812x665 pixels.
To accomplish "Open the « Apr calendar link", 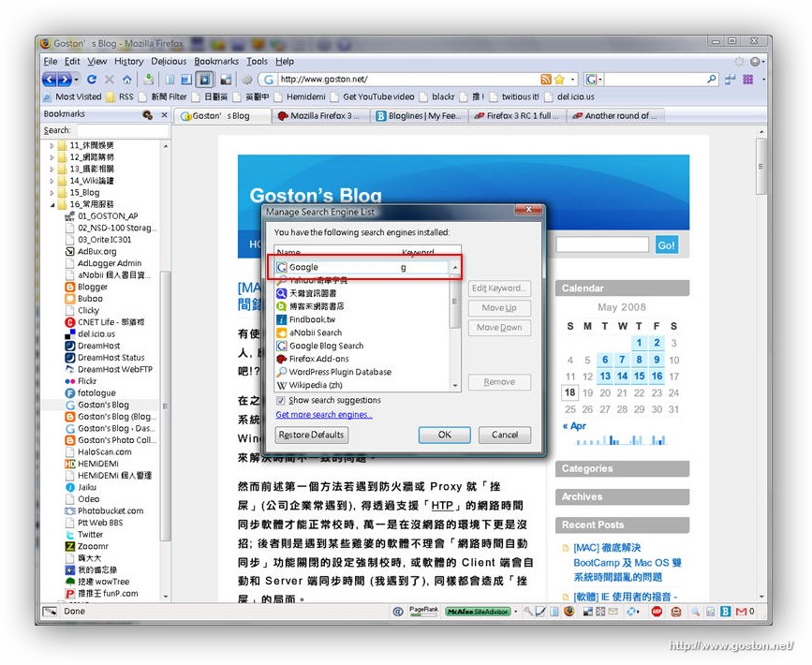I will tap(574, 426).
